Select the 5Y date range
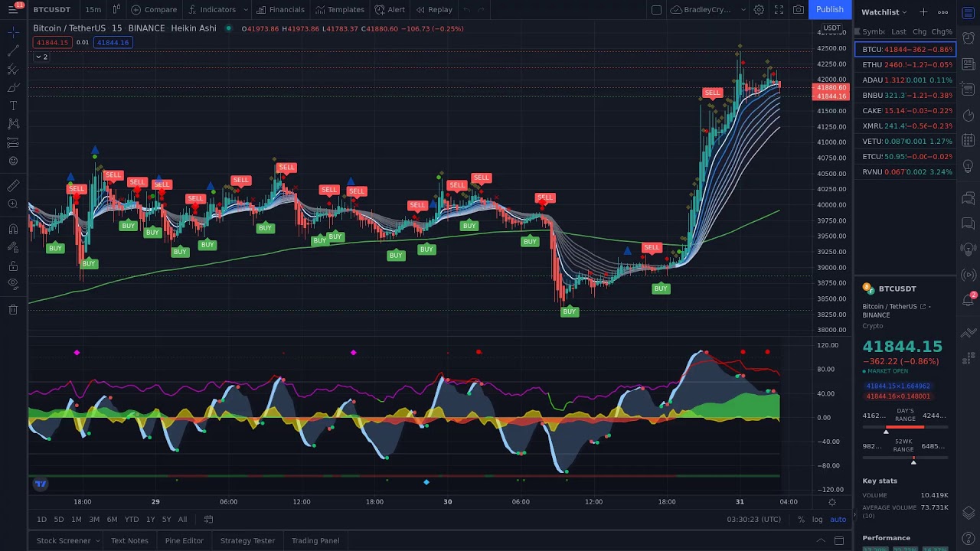Screen dimensions: 980x551 166,519
